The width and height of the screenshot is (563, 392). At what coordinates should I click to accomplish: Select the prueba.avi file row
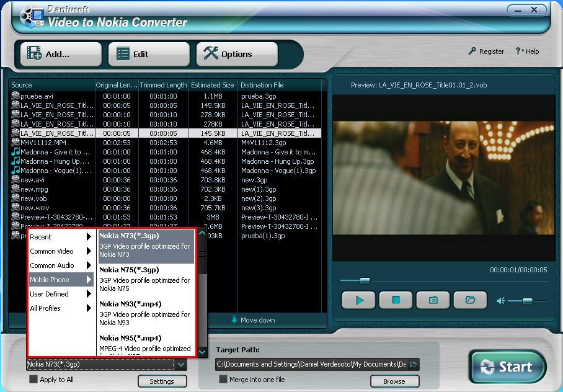pyautogui.click(x=166, y=96)
